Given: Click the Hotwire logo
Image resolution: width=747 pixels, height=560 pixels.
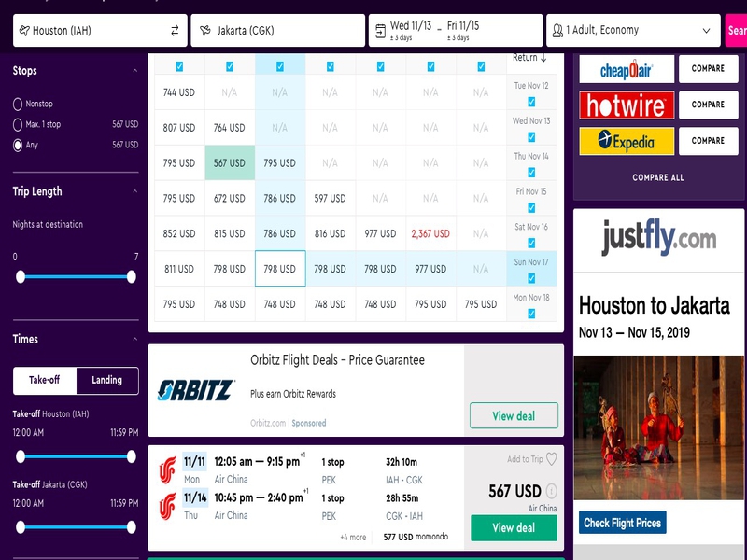Looking at the screenshot, I should pyautogui.click(x=627, y=105).
